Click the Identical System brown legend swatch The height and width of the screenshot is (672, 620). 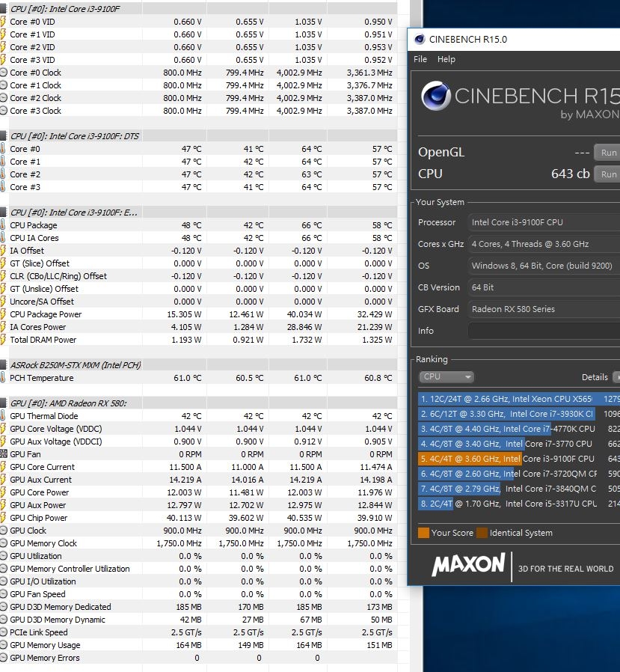(x=482, y=533)
